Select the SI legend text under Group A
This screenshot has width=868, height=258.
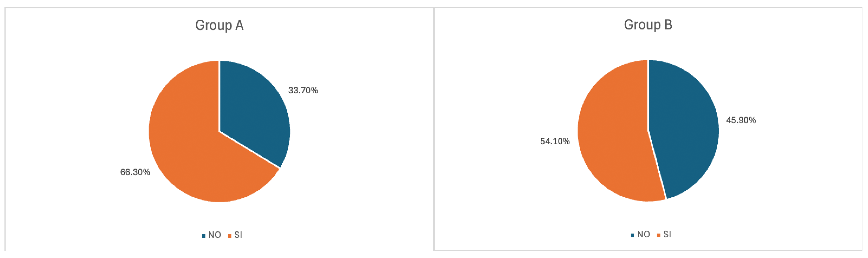point(238,235)
